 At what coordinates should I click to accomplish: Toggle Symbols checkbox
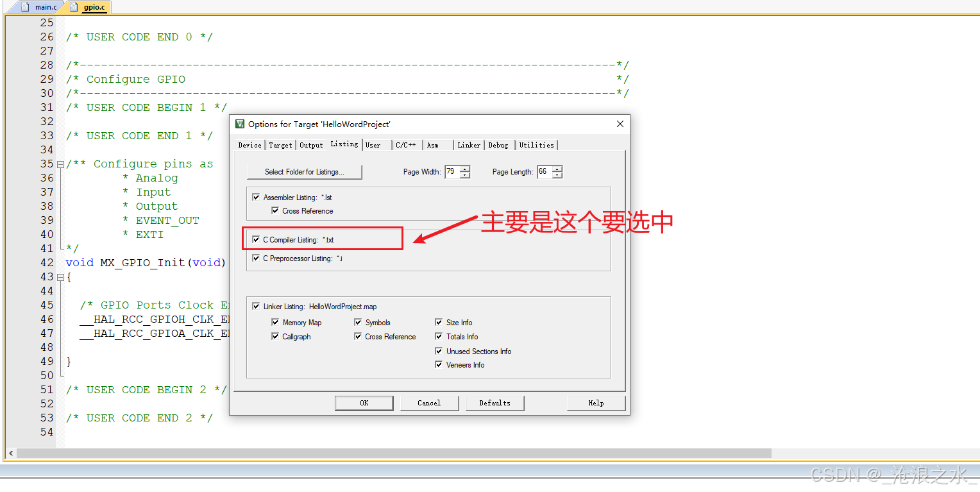(358, 323)
